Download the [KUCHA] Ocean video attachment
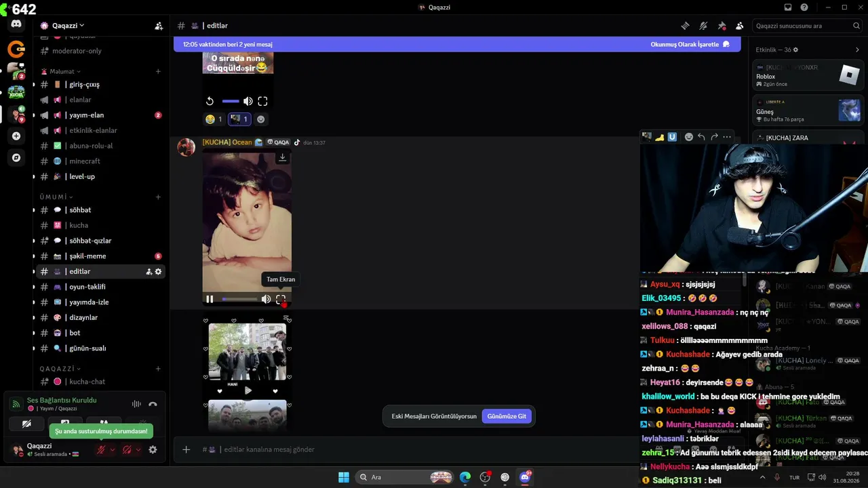The width and height of the screenshot is (868, 488). click(282, 157)
